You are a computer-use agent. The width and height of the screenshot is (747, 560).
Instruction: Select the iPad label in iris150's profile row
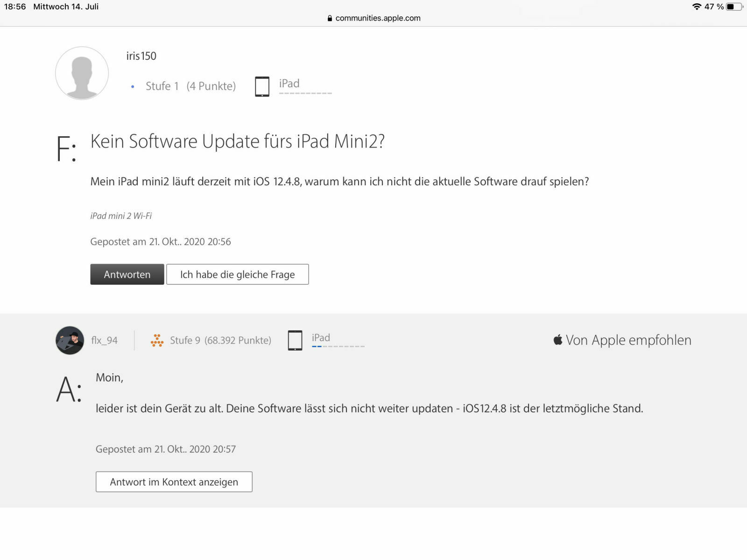(x=289, y=84)
